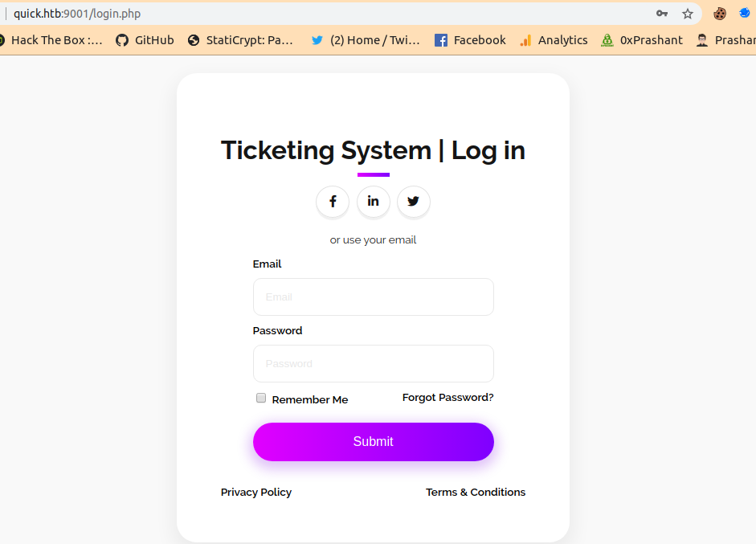The image size is (756, 544).
Task: Click the Email input field
Action: point(373,297)
